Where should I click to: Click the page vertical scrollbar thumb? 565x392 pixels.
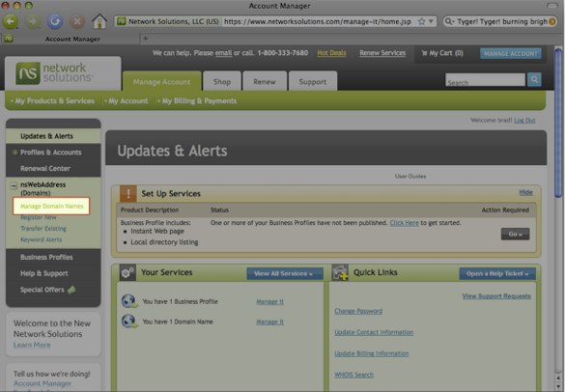click(x=558, y=123)
